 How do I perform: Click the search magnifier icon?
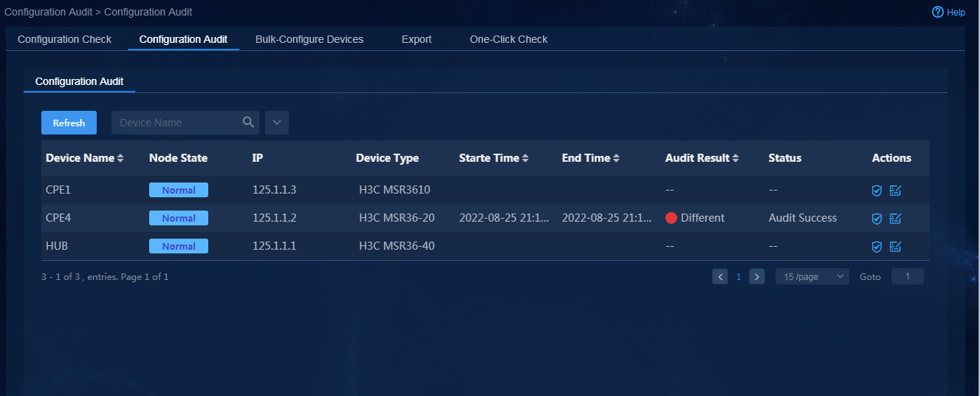(x=249, y=123)
